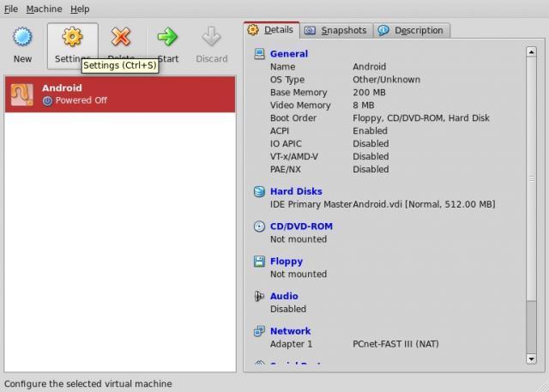Click the Discard down-arrow icon

[212, 37]
